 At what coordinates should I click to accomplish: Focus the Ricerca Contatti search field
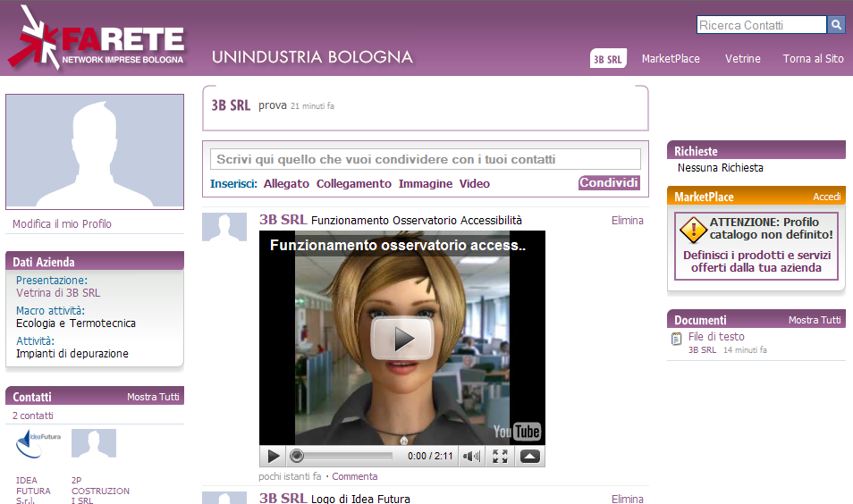tap(762, 25)
